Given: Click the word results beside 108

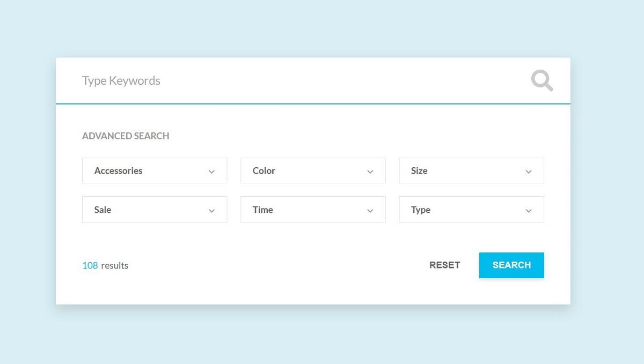Looking at the screenshot, I should (x=115, y=265).
